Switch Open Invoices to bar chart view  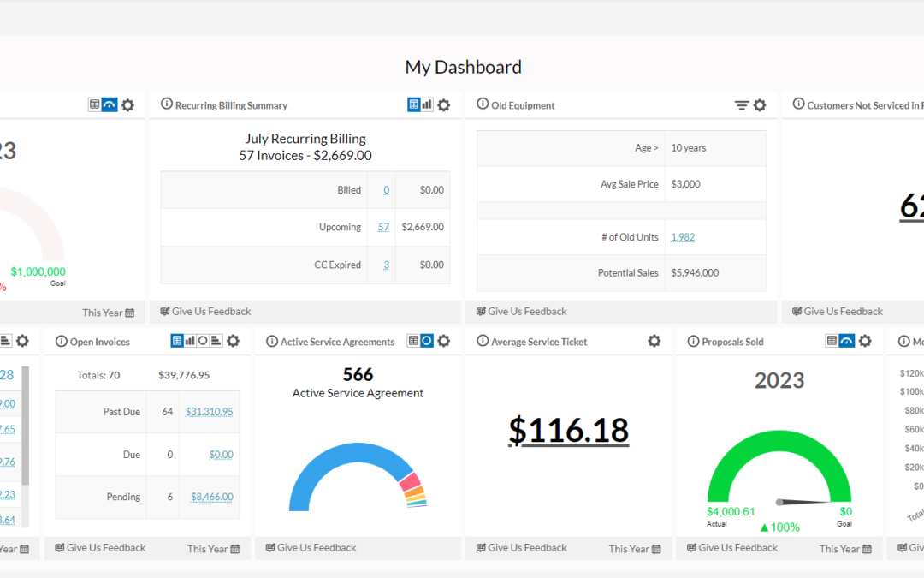coord(190,340)
